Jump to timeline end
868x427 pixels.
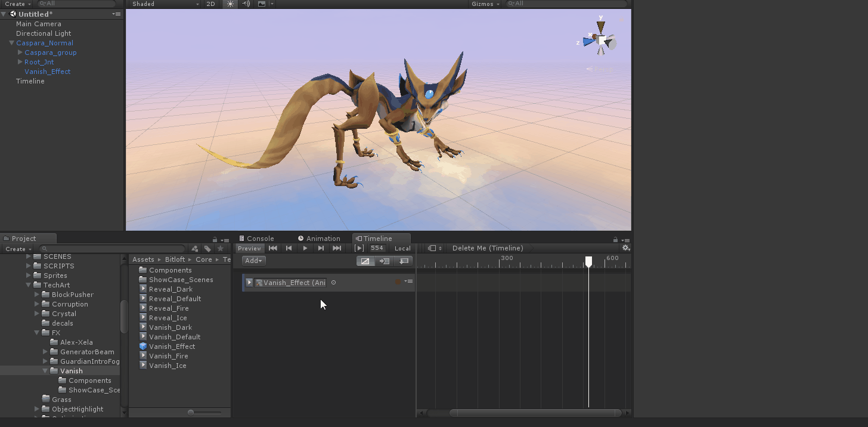pos(337,248)
